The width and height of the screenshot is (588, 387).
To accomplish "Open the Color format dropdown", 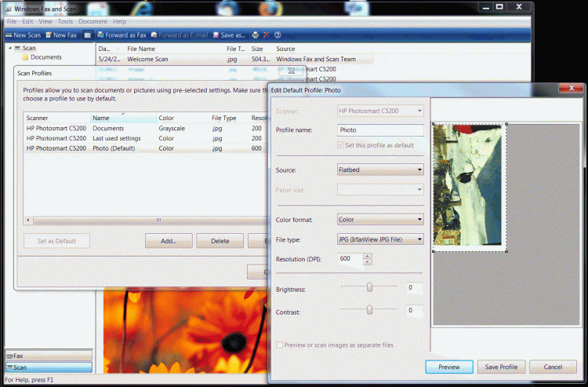I will coord(380,220).
